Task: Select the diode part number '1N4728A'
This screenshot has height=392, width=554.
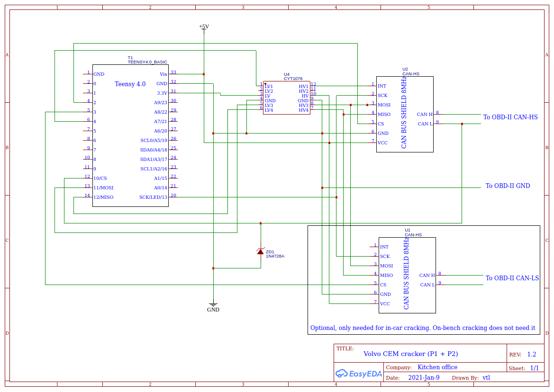Action: coord(275,256)
